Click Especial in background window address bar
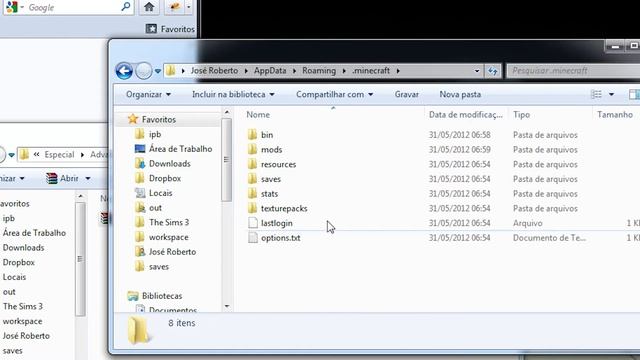Viewport: 640px width, 360px height. (x=59, y=154)
